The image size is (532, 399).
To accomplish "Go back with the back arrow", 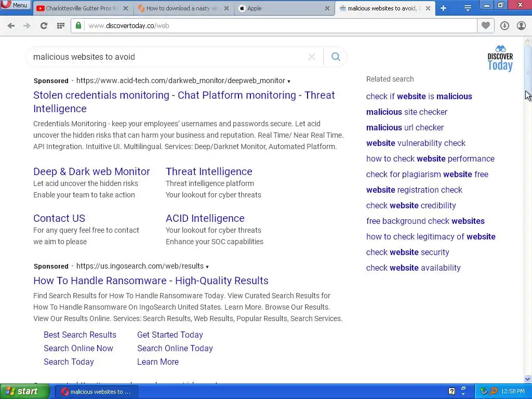I will [x=11, y=26].
